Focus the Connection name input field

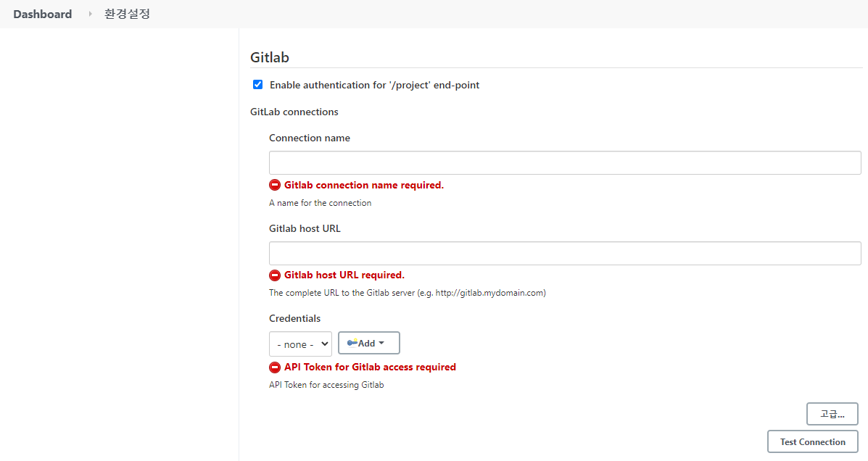click(565, 162)
